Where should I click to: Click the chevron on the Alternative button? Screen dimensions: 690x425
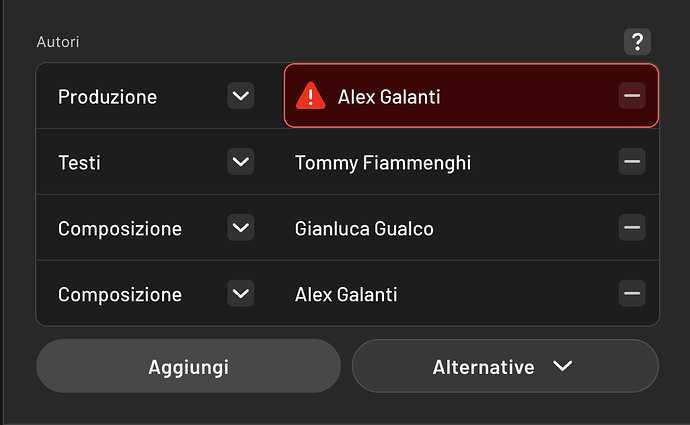(x=562, y=367)
